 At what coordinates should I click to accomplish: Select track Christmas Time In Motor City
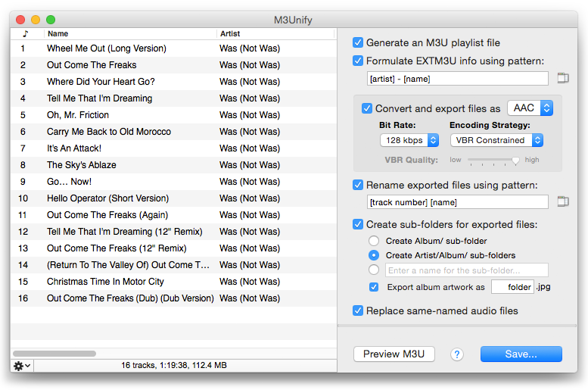[x=173, y=282]
